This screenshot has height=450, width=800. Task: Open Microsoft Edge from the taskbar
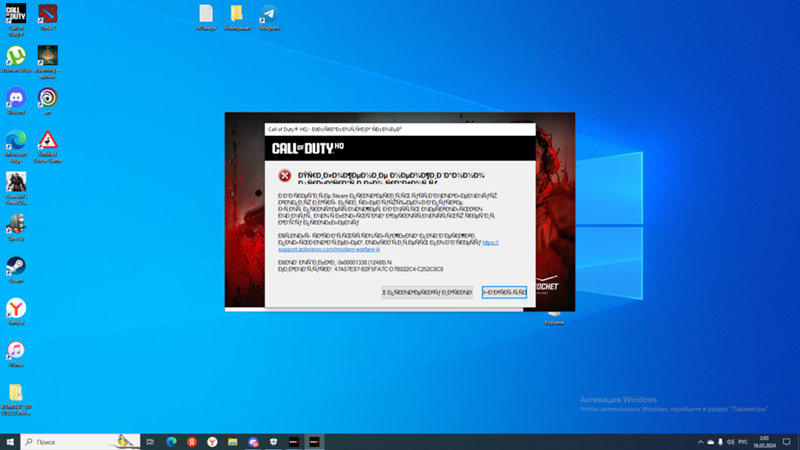[171, 442]
